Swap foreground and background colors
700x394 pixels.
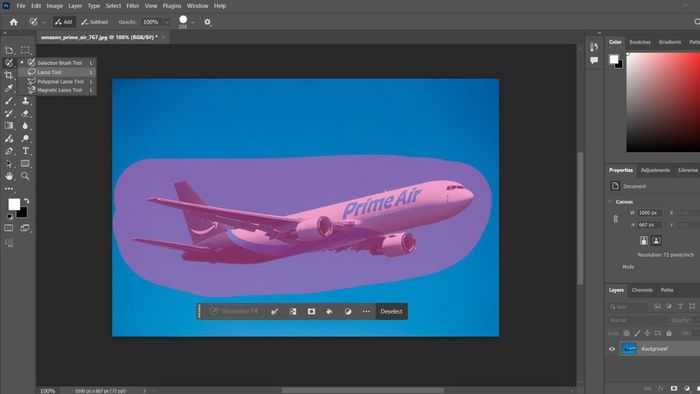click(x=27, y=201)
